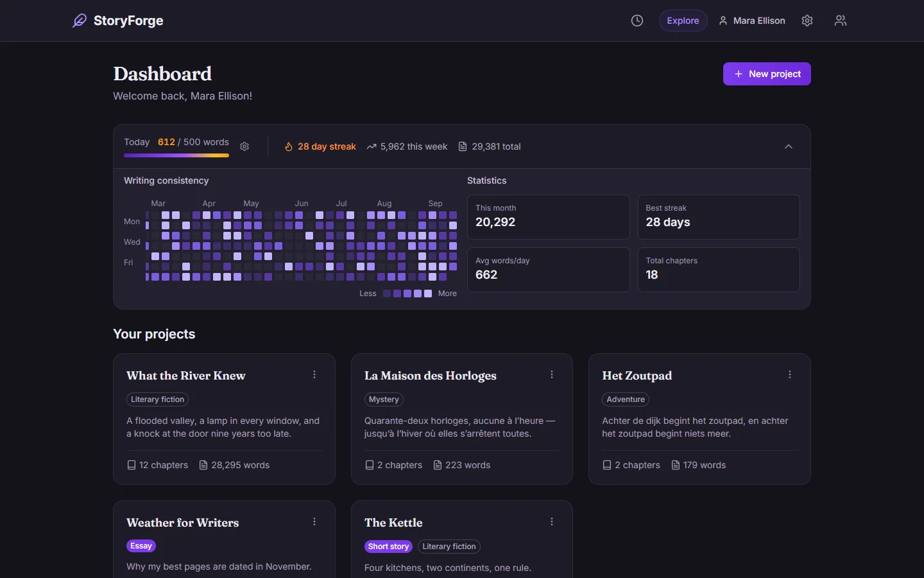Click the daily word goal progress bar
The image size is (924, 578).
[x=176, y=155]
